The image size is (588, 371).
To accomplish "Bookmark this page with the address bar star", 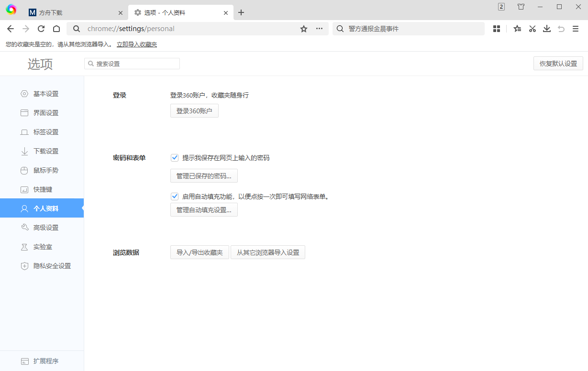I will pos(303,29).
